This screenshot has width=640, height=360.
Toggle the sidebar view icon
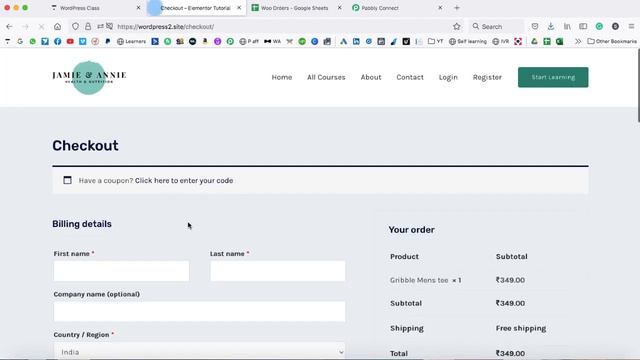(583, 27)
